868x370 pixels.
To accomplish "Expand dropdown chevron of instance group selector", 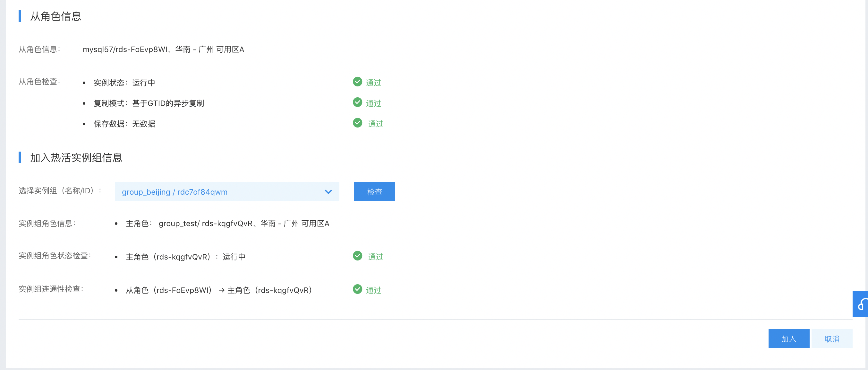I will click(x=328, y=191).
